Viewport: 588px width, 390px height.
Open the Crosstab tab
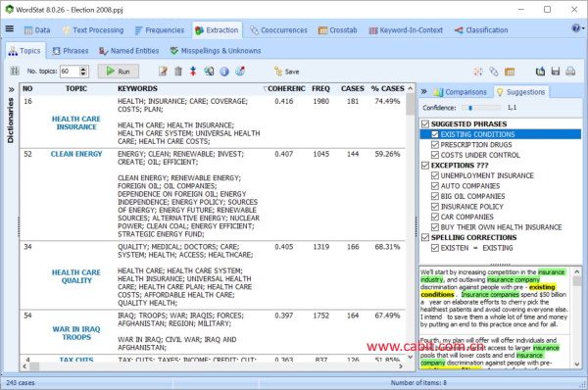click(x=337, y=30)
